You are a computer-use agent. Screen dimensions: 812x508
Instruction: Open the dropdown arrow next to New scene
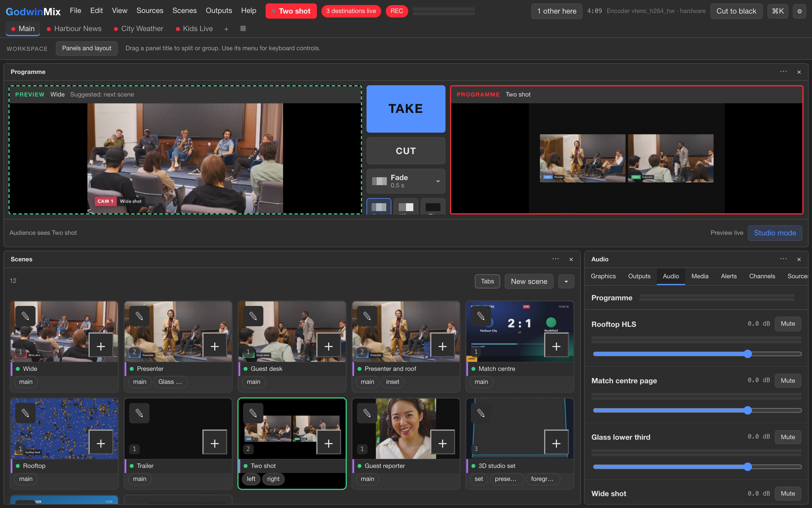pyautogui.click(x=566, y=281)
